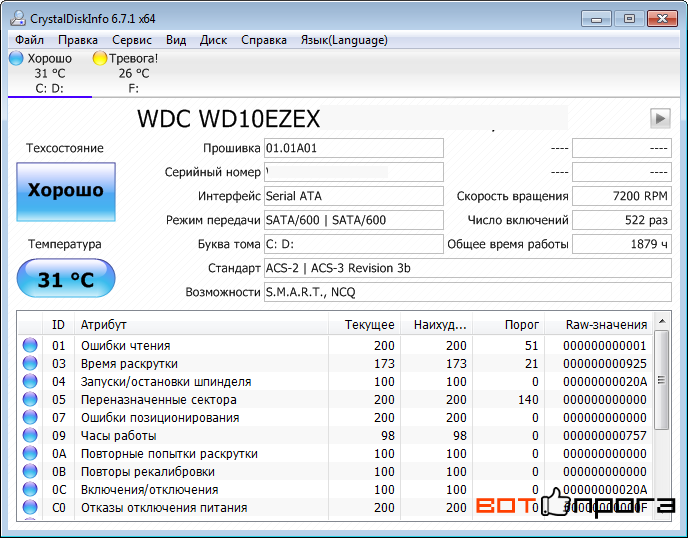
Task: Open the Язык(Language) menu
Action: pos(344,40)
